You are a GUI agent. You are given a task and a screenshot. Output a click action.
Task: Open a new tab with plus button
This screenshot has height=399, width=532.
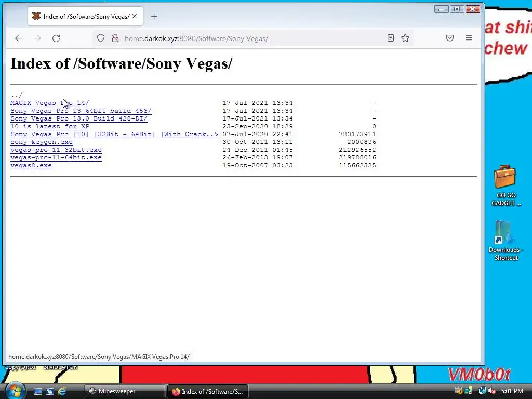[154, 16]
